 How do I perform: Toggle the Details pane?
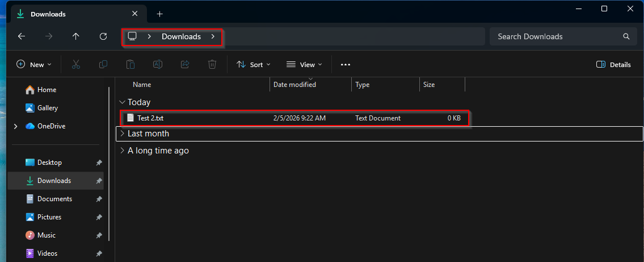pos(613,65)
